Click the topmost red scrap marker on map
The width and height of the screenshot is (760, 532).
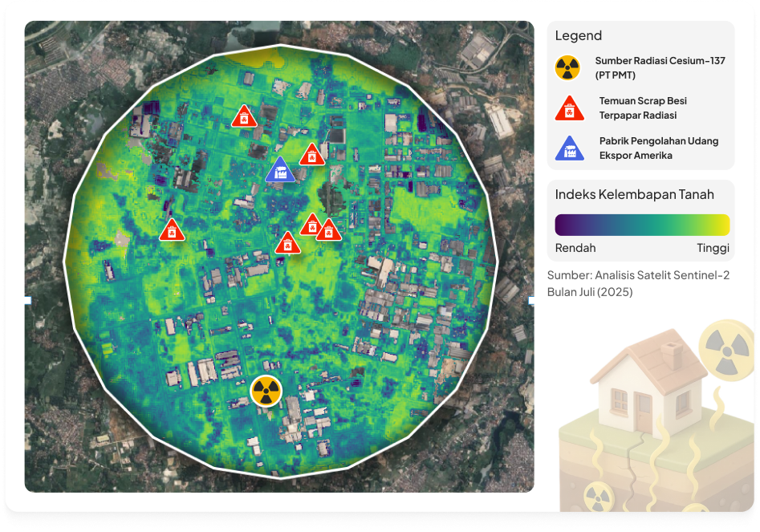pyautogui.click(x=244, y=117)
